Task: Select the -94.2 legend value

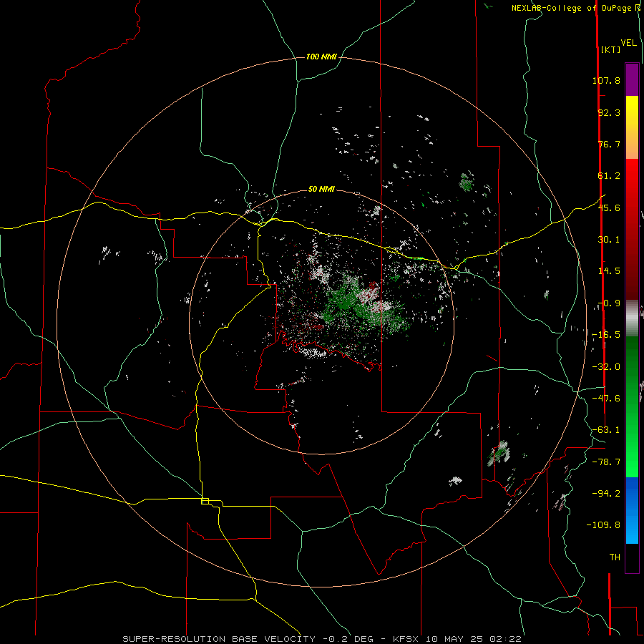Action: (606, 493)
